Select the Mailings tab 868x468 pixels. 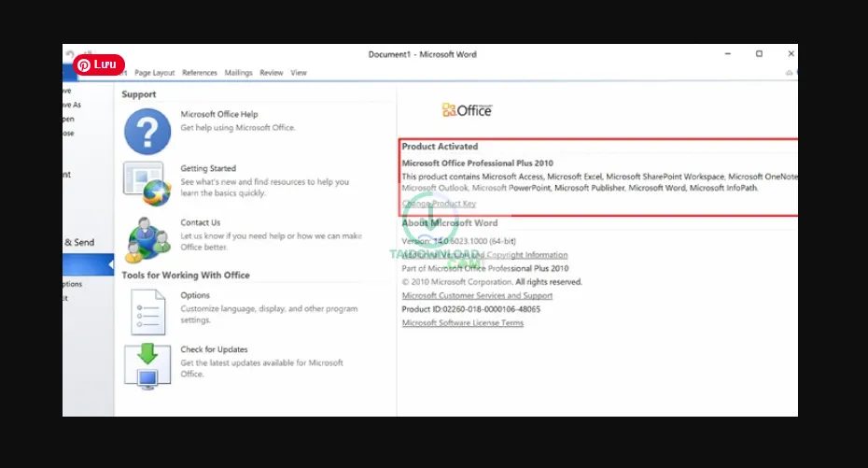[238, 73]
